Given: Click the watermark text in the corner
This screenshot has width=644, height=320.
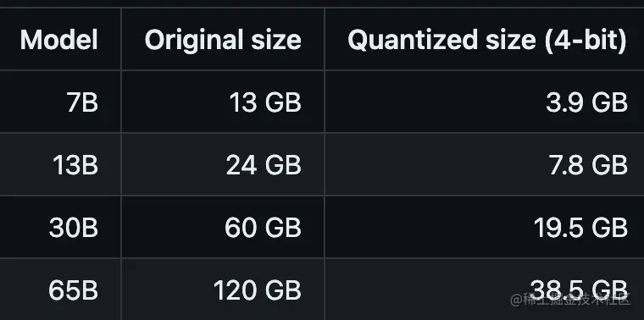Looking at the screenshot, I should click(x=570, y=300).
